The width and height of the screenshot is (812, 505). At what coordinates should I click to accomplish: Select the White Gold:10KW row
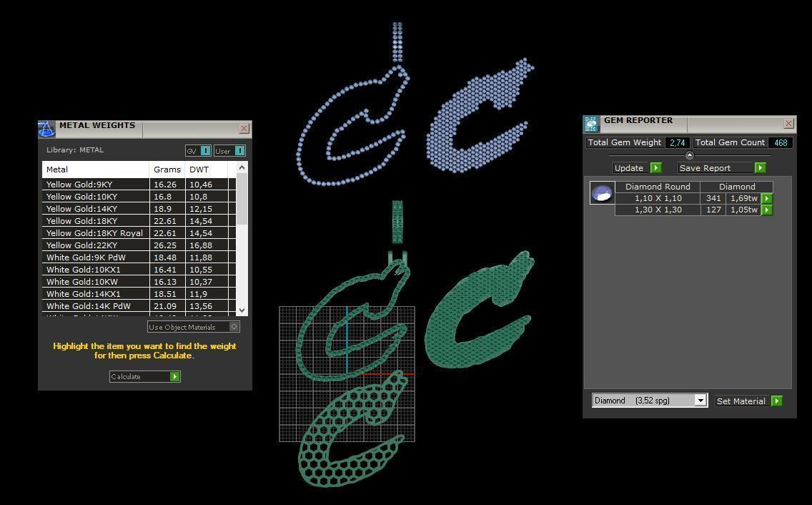(139, 282)
